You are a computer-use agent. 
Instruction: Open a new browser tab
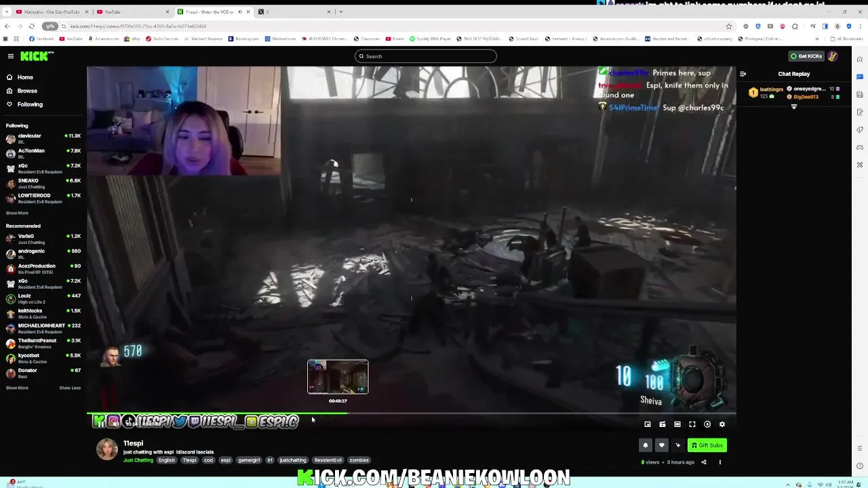(341, 12)
